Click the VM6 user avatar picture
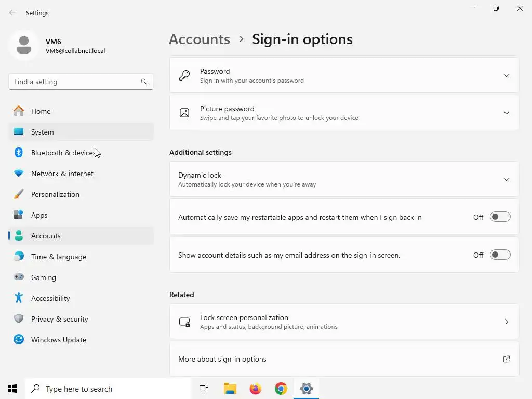Screen dimensions: 532x399 [24, 45]
